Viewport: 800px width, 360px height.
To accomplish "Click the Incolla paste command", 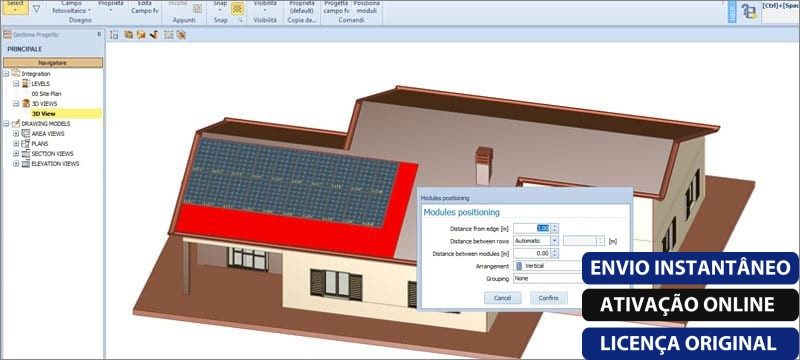I will coord(178,3).
